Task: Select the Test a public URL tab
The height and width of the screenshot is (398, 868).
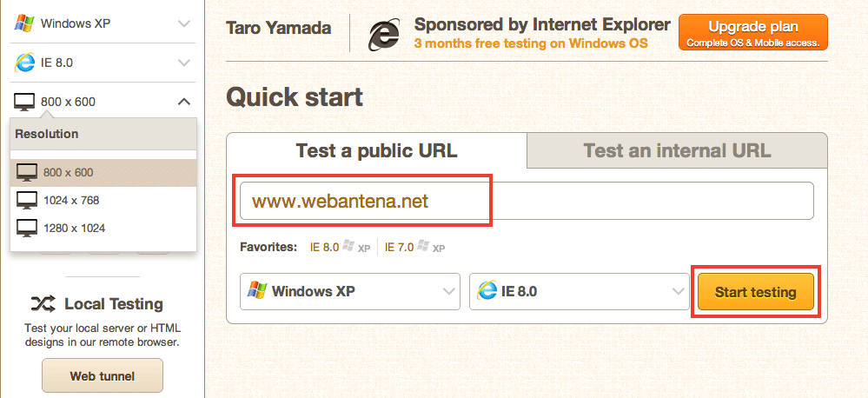Action: point(376,150)
